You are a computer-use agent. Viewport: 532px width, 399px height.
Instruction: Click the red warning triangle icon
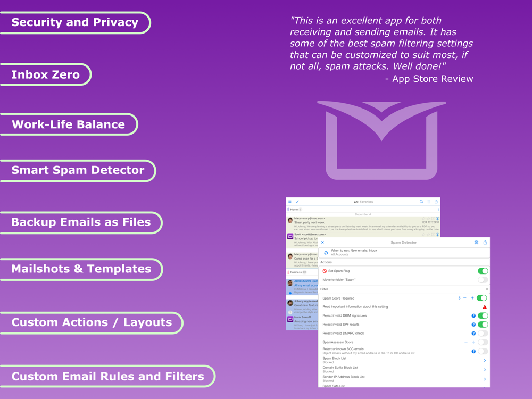tap(485, 307)
